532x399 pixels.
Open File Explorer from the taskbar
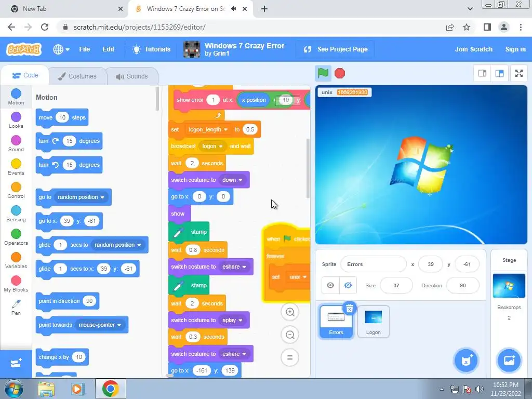click(x=46, y=389)
